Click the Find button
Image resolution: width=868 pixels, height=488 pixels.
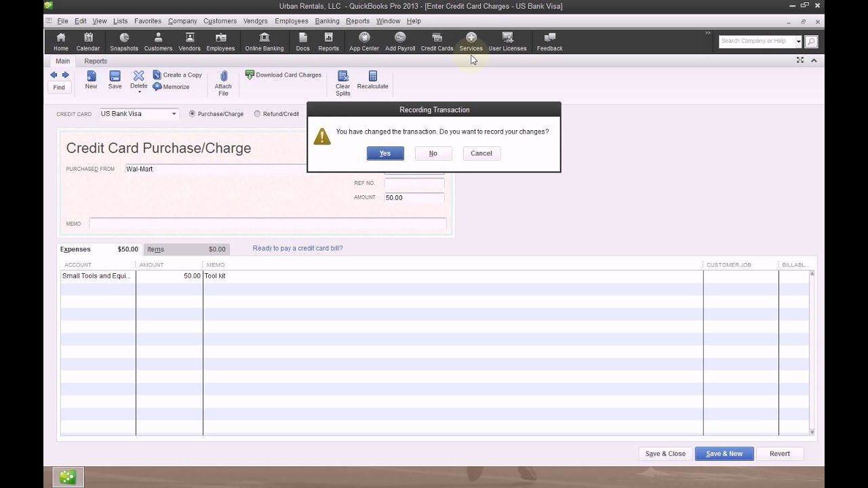tap(59, 87)
